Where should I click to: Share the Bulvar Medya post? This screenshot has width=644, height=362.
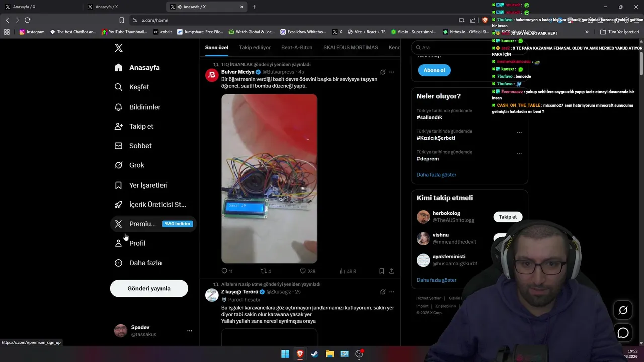point(392,271)
